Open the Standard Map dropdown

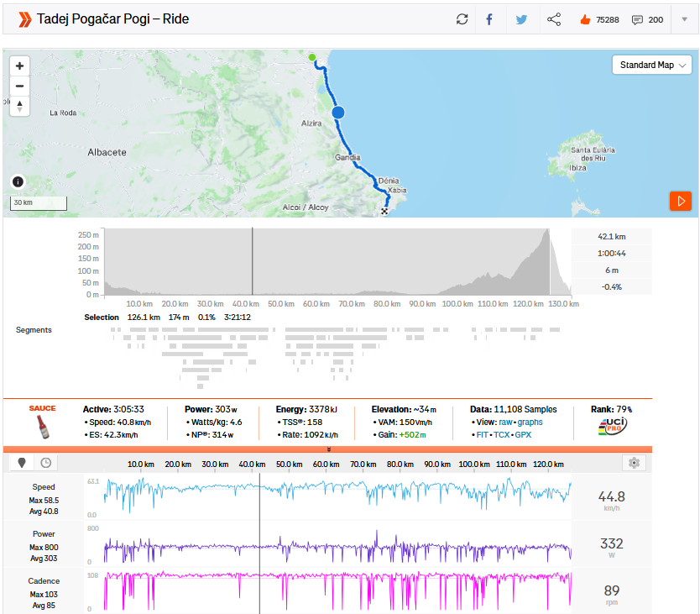pos(652,66)
